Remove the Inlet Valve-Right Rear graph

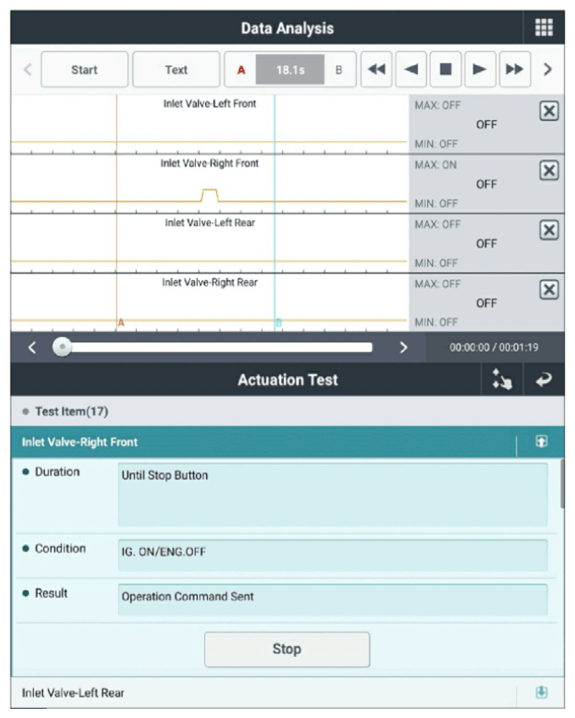point(549,289)
